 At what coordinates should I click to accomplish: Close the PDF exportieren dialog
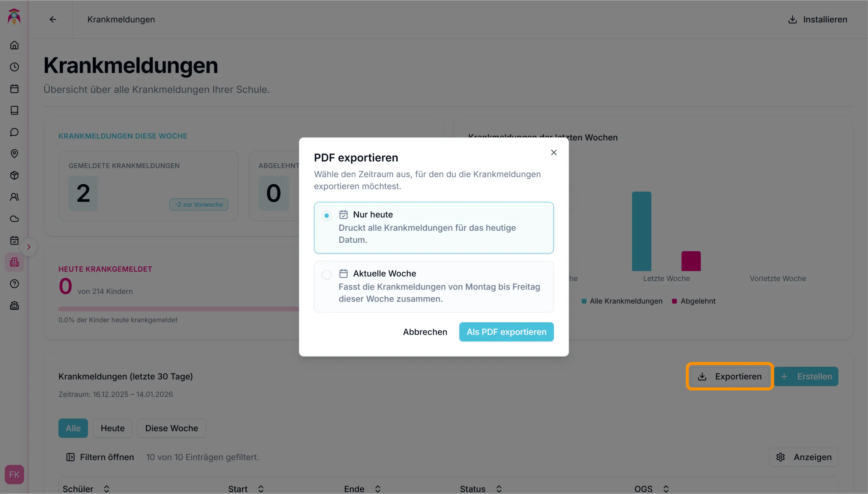pos(554,153)
